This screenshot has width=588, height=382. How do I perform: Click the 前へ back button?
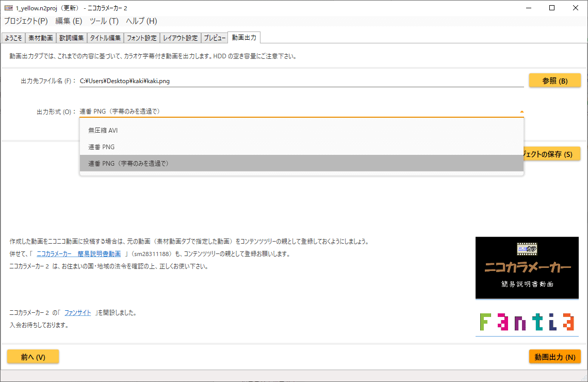tap(32, 356)
